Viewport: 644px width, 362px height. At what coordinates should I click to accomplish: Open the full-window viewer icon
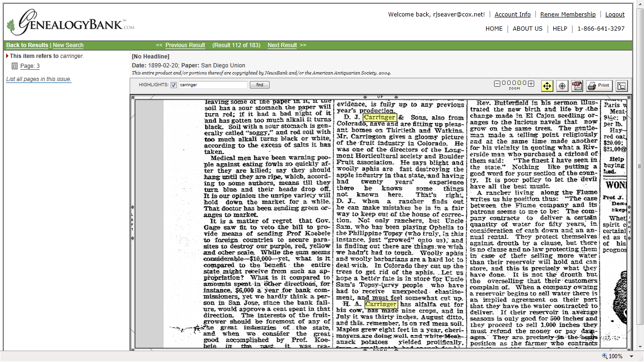click(x=622, y=86)
